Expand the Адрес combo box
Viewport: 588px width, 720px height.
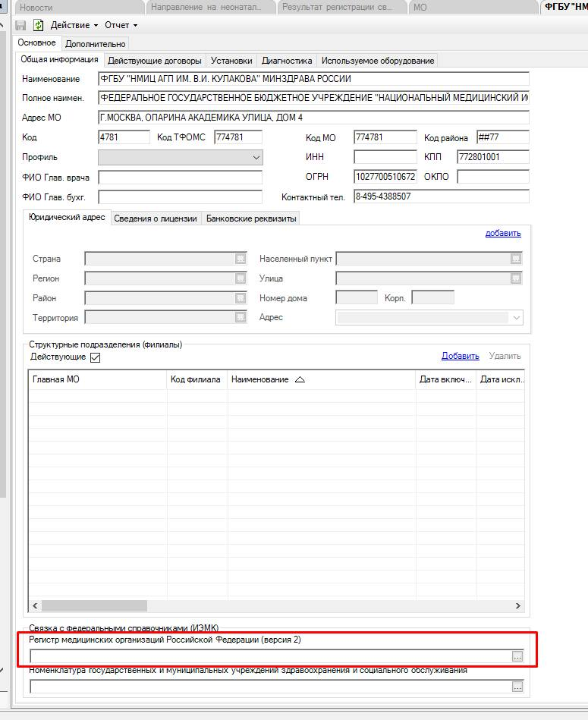pyautogui.click(x=517, y=318)
